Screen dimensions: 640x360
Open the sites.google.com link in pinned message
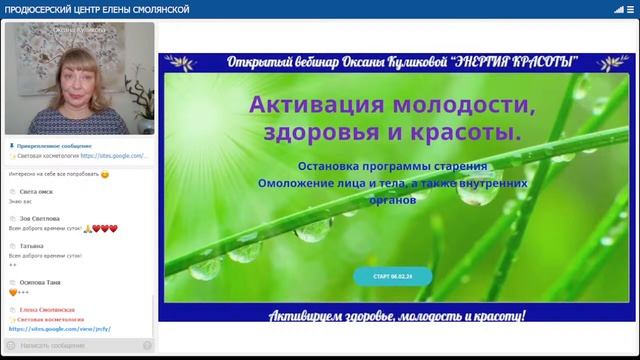point(114,156)
